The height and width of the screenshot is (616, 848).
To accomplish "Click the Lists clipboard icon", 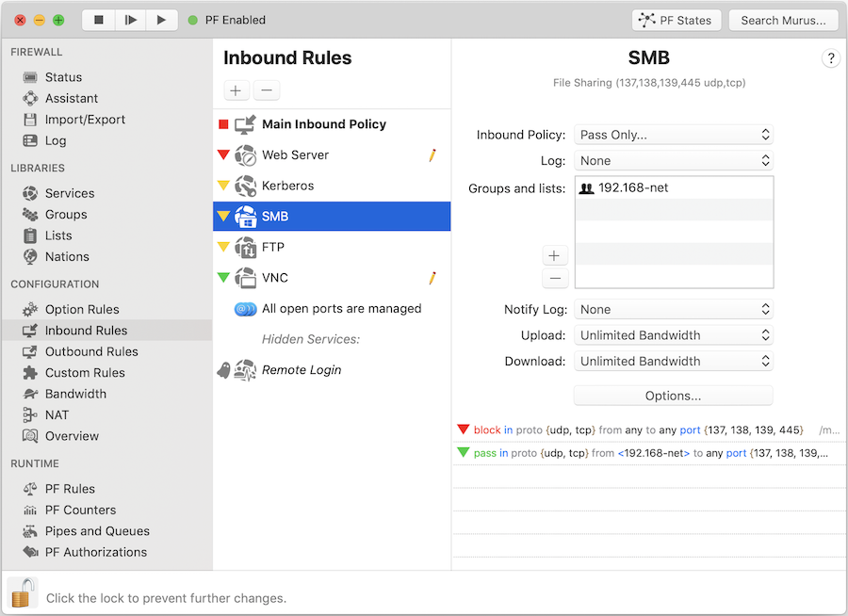I will pyautogui.click(x=30, y=235).
